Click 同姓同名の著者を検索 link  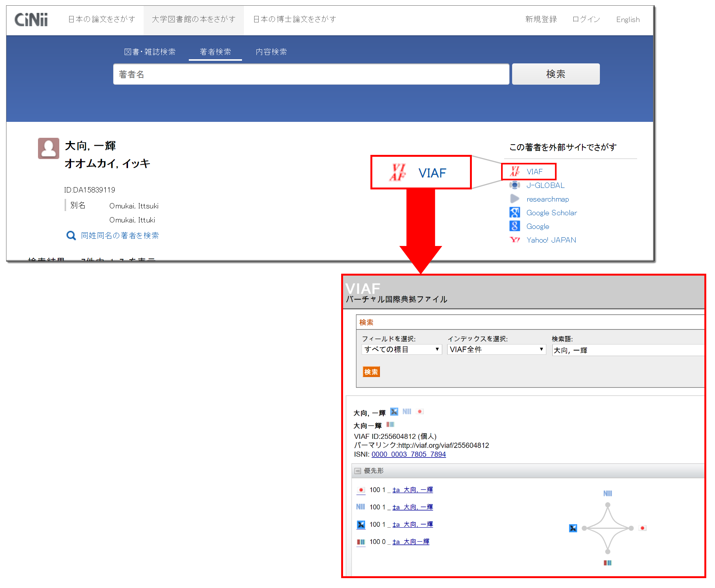pyautogui.click(x=120, y=235)
